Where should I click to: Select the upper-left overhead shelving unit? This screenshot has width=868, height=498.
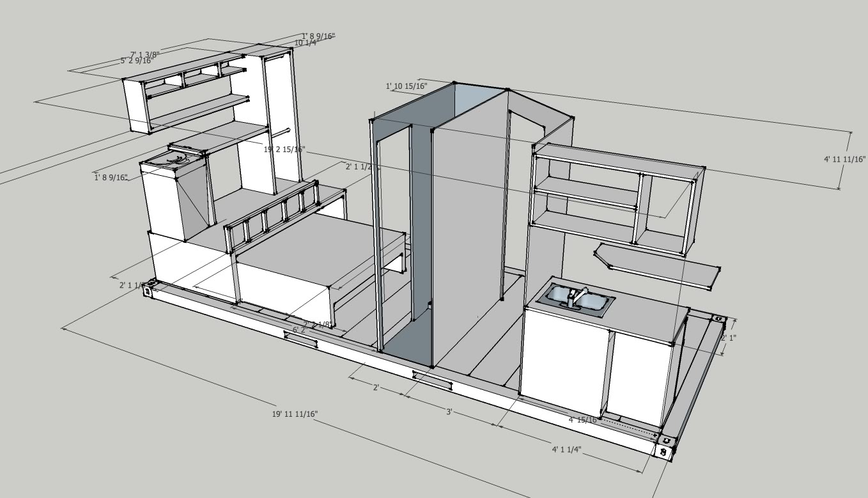click(185, 89)
